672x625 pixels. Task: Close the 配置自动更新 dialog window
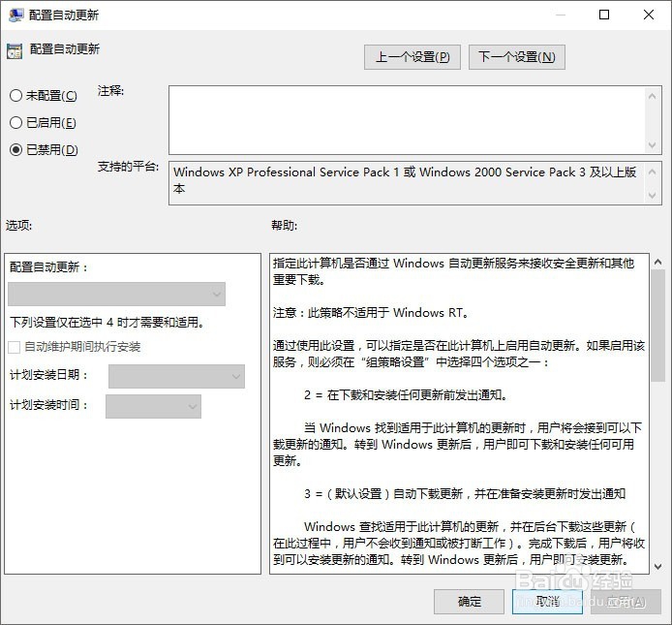click(649, 15)
